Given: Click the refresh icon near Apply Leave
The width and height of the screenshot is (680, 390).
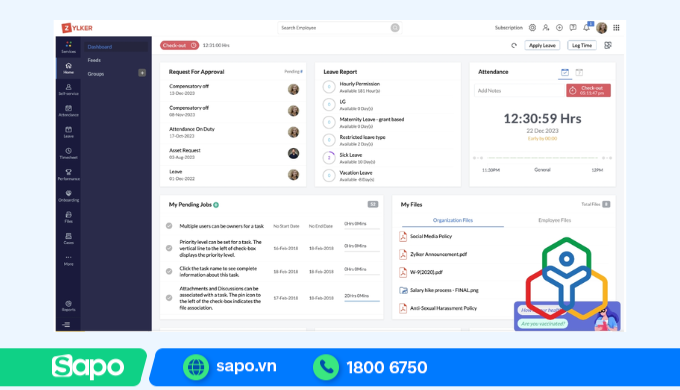Looking at the screenshot, I should coord(514,45).
